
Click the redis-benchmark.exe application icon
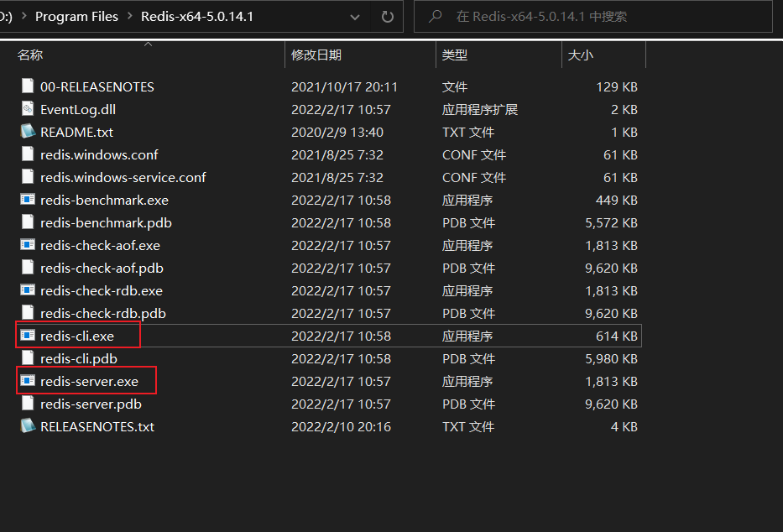coord(28,200)
